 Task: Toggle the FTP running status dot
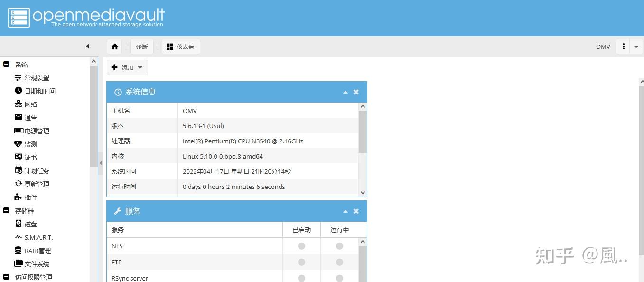(339, 262)
